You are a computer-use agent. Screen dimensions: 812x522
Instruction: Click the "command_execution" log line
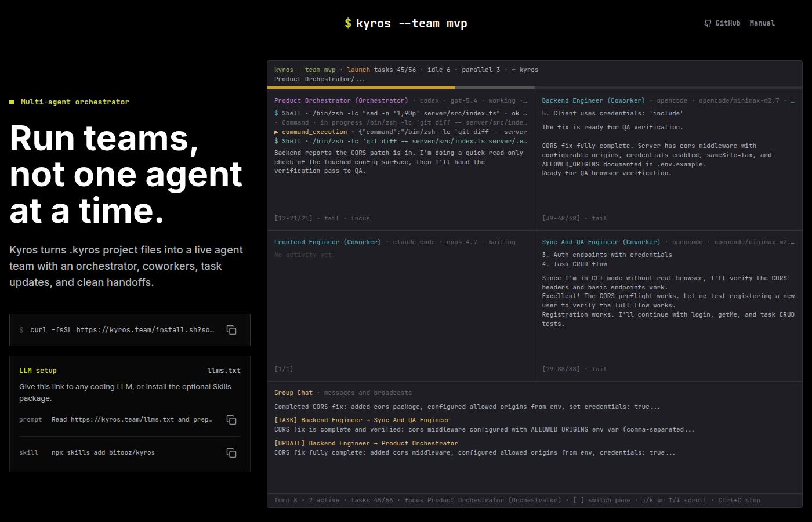[400, 132]
